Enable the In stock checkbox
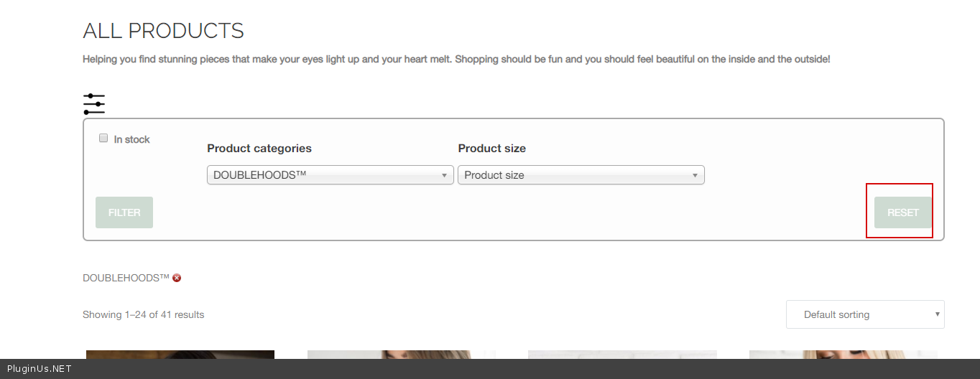980x379 pixels. 103,138
